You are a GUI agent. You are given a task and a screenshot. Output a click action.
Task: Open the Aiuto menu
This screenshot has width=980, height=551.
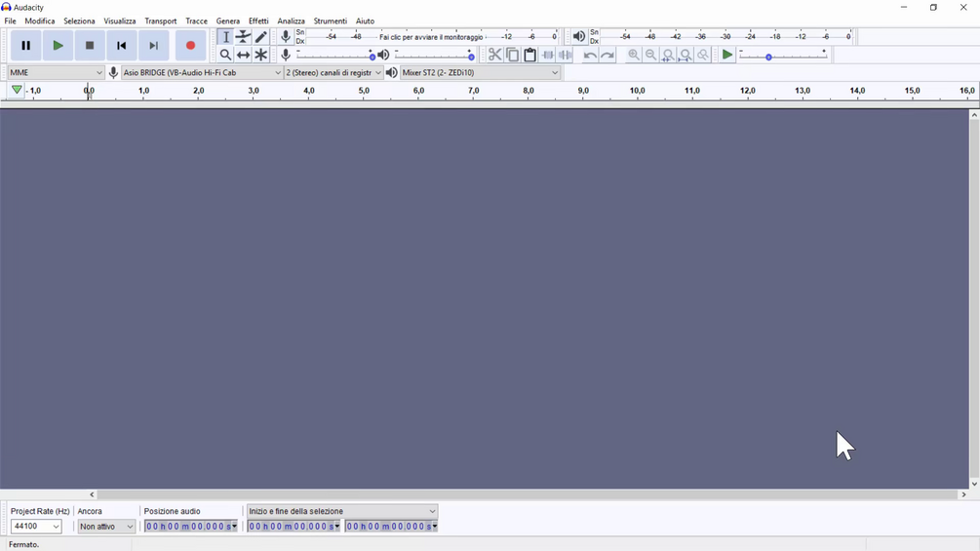click(365, 20)
